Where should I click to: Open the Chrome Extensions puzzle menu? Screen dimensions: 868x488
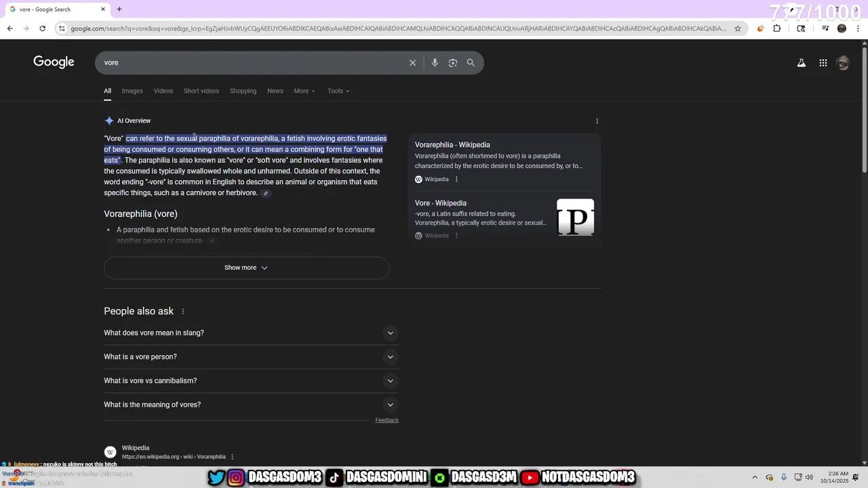[777, 28]
